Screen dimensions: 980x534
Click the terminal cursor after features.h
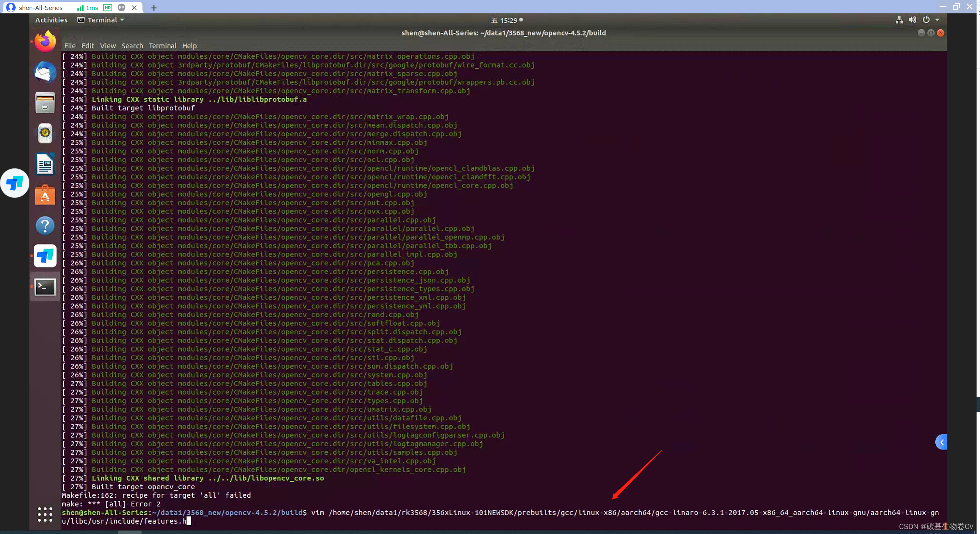(x=188, y=521)
